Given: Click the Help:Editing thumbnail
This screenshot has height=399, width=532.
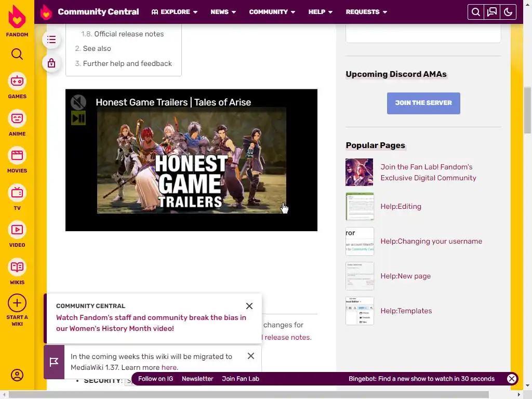Looking at the screenshot, I should 360,207.
